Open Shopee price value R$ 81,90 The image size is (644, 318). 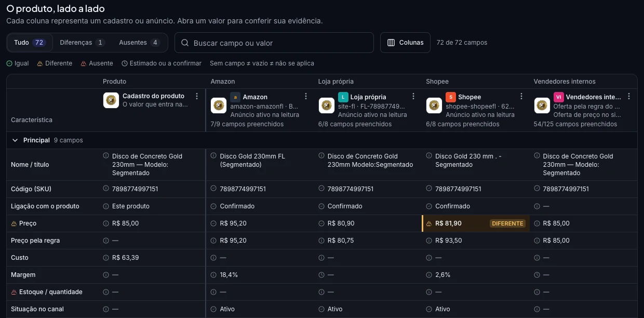tap(448, 223)
